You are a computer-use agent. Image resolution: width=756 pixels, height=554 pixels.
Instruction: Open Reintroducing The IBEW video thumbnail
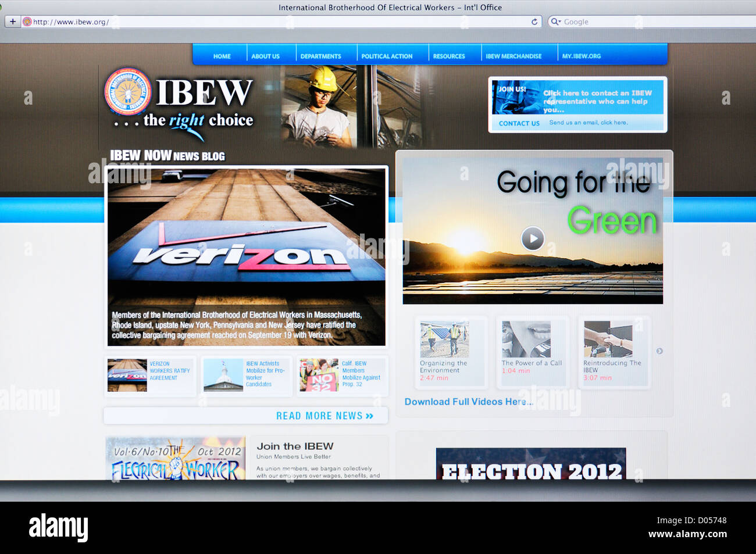[x=608, y=339]
